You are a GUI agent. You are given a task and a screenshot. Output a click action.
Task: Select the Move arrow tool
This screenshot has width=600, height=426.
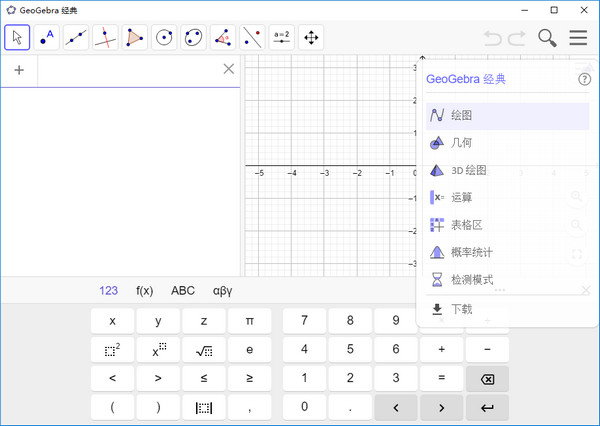(18, 38)
